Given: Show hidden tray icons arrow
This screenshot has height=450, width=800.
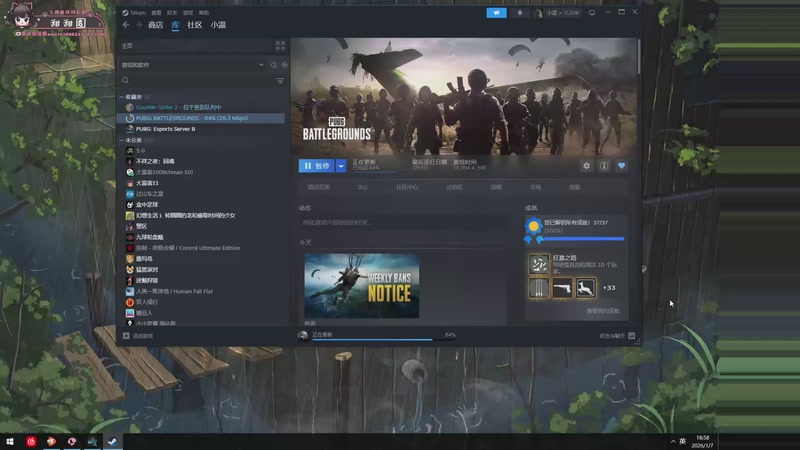Looking at the screenshot, I should pos(673,442).
